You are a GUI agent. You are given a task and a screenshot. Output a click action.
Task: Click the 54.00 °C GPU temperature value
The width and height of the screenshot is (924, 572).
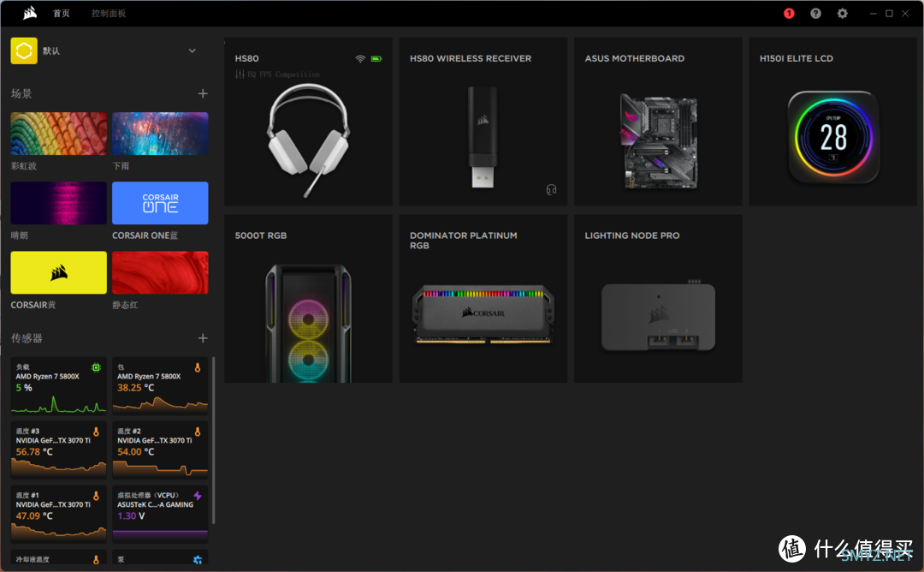tap(135, 452)
